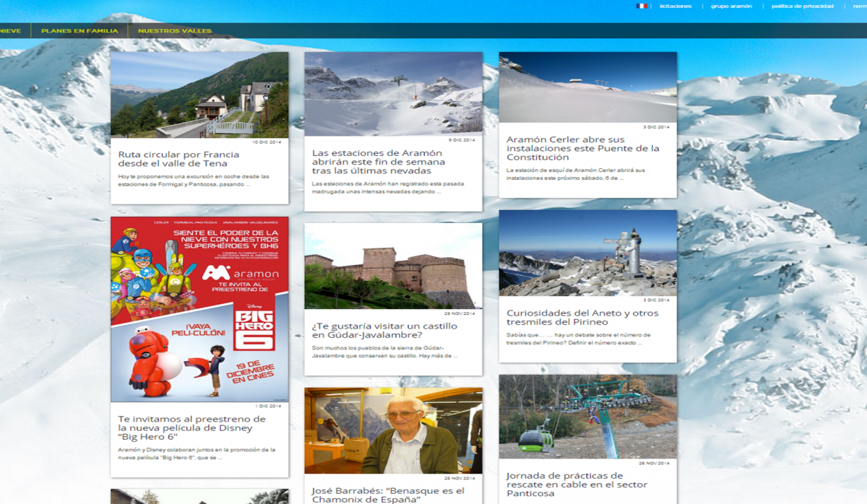Click headline Te invitamos al preestreno

click(192, 427)
